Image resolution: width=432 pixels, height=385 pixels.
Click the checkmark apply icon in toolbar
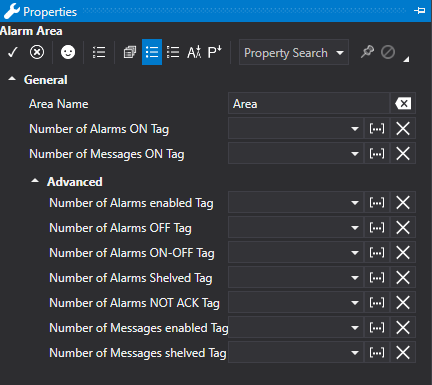(13, 52)
